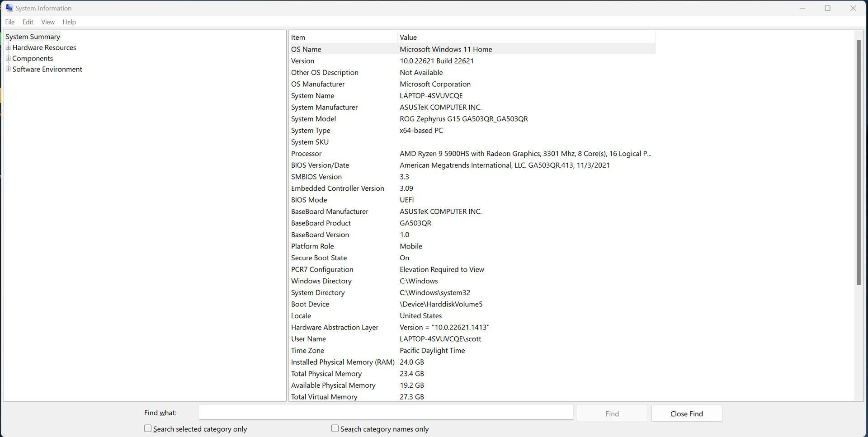
Task: Select the Hardware Resources tree label
Action: pos(44,47)
